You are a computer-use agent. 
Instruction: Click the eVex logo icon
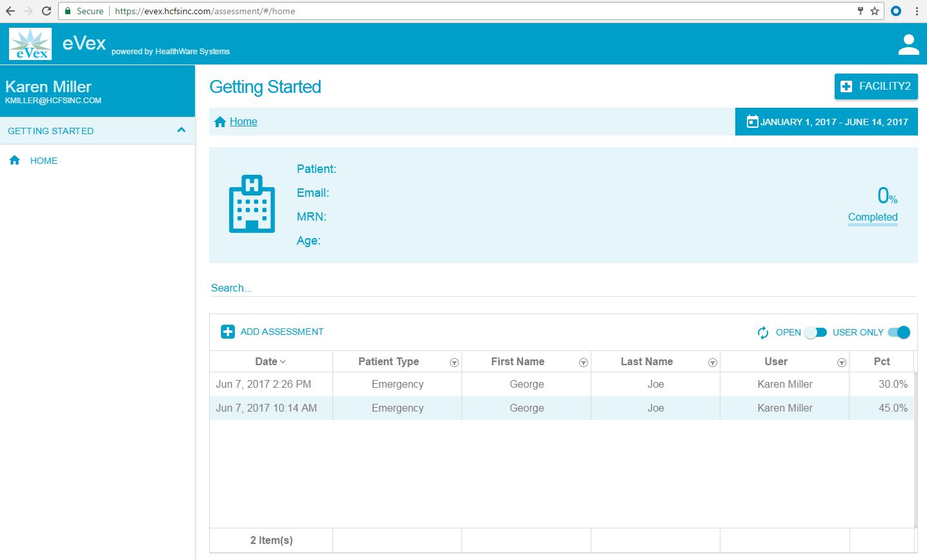click(x=30, y=44)
